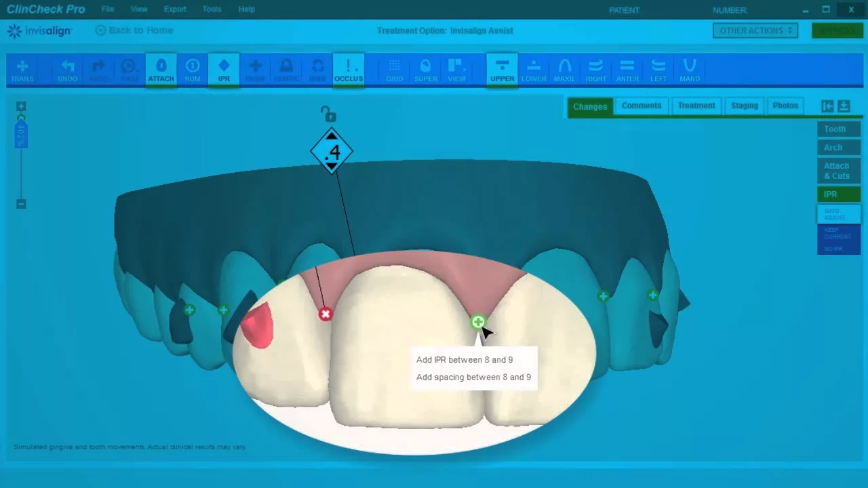Image resolution: width=868 pixels, height=488 pixels.
Task: Open the View menu
Action: (x=139, y=9)
